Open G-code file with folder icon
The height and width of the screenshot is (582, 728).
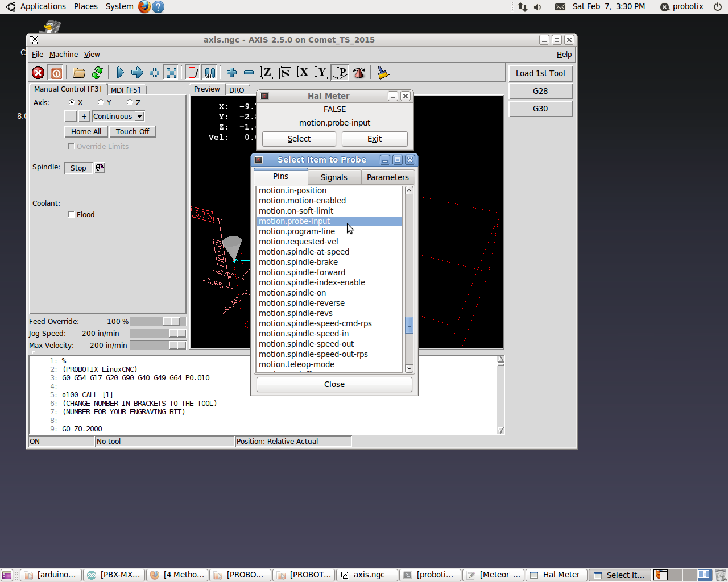pos(79,73)
